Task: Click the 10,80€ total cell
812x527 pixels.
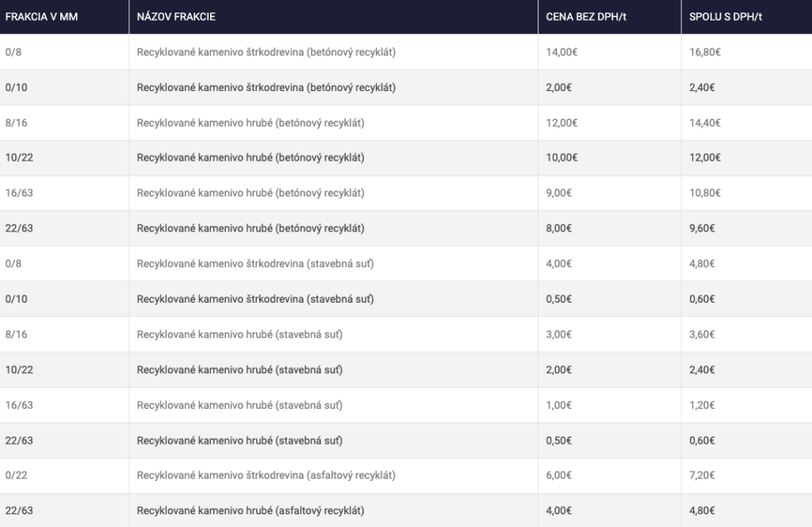Action: 747,193
